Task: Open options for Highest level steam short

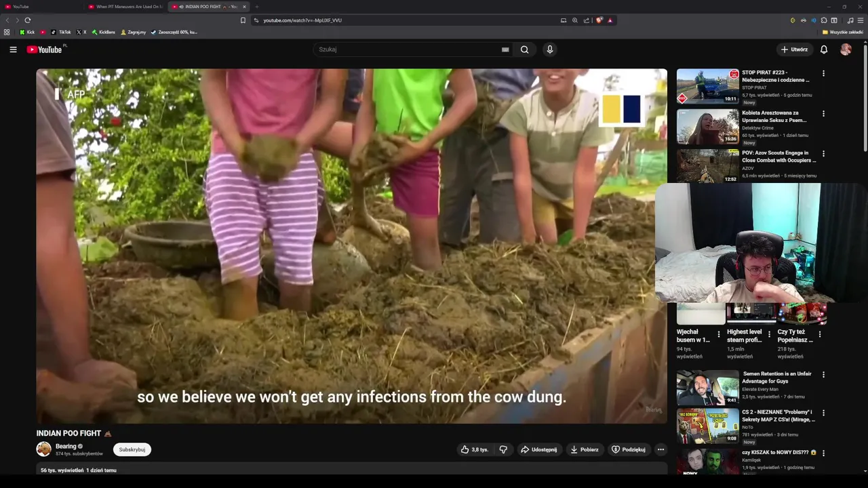Action: click(x=769, y=334)
